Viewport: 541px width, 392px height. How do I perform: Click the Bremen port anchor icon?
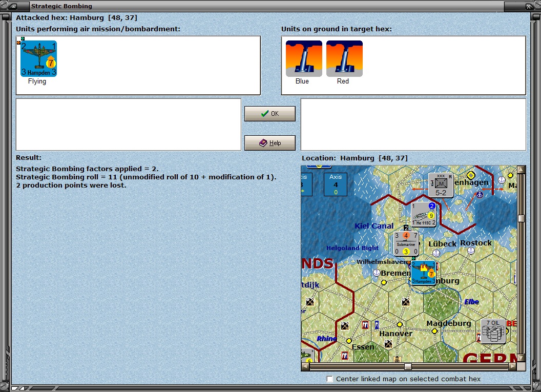(x=377, y=273)
